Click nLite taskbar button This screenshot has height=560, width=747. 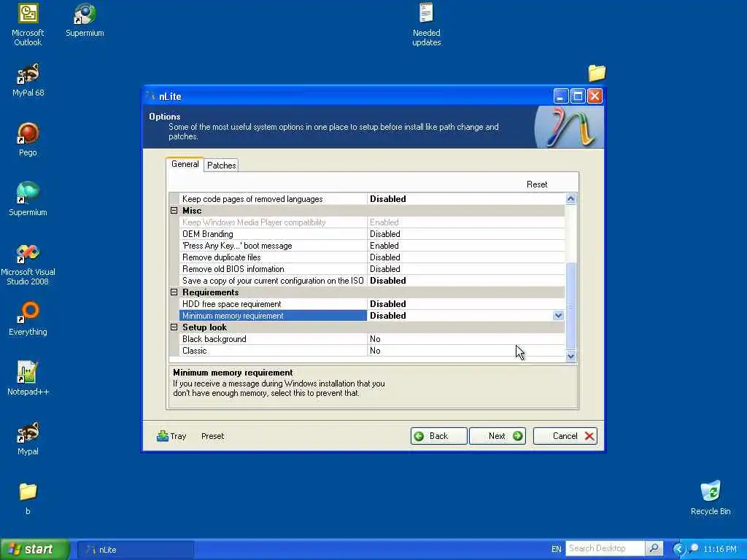[x=135, y=550]
